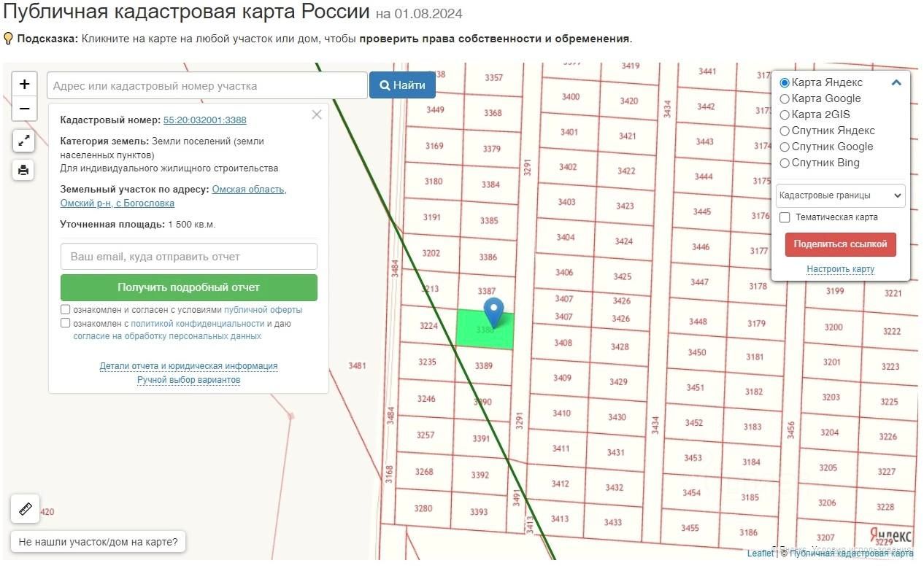Viewport: 924px width, 571px height.
Task: Toggle fullscreen map view icon
Action: [x=23, y=141]
